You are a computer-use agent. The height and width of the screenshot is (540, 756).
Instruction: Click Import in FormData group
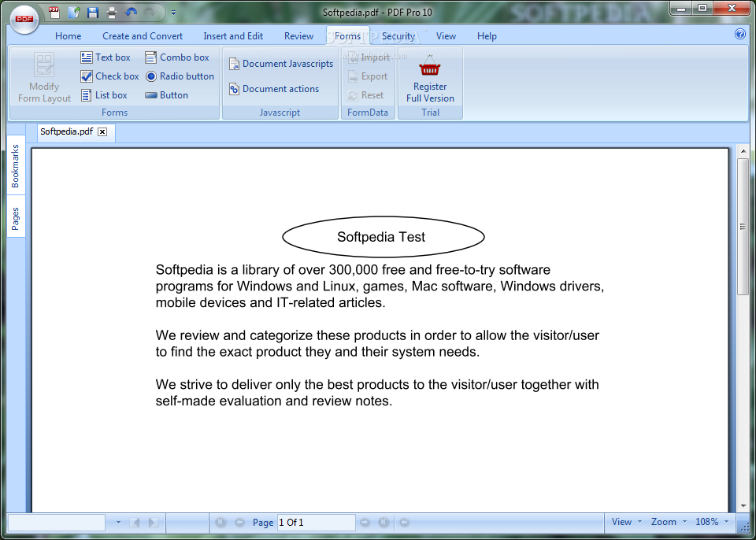[x=369, y=57]
